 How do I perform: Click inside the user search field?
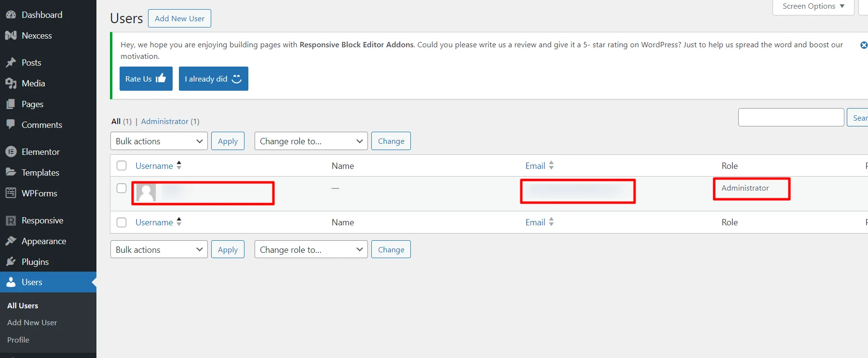coord(791,117)
